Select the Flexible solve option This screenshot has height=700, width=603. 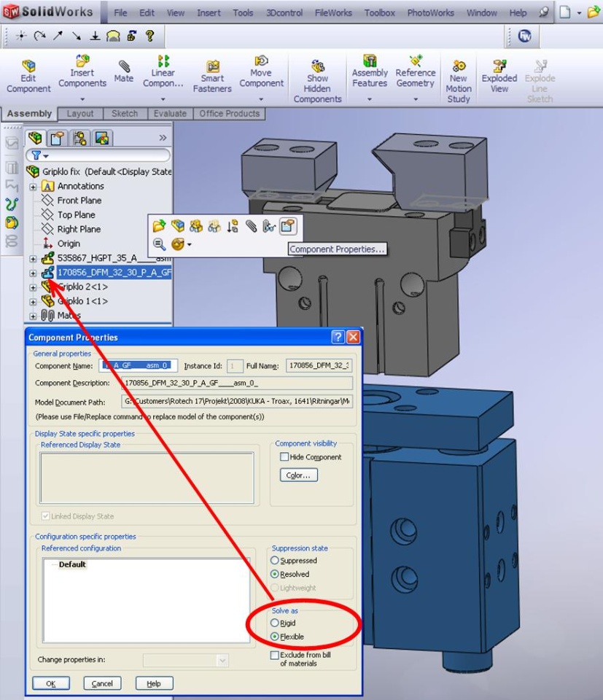click(274, 637)
